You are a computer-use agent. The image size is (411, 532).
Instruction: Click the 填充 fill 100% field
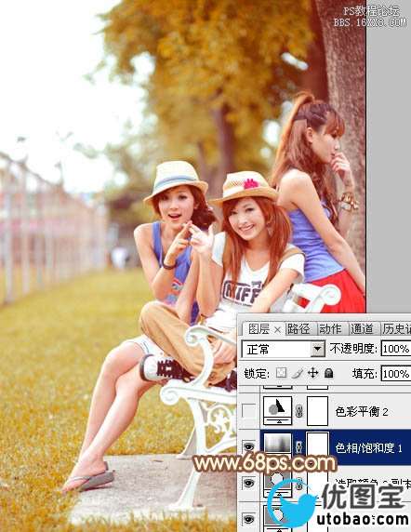396,374
